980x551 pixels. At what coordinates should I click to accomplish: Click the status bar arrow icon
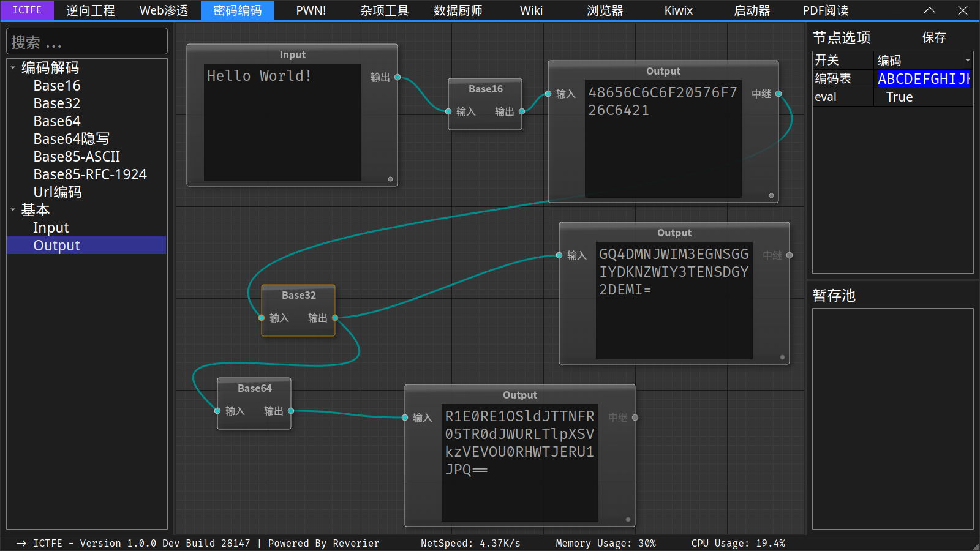(21, 544)
